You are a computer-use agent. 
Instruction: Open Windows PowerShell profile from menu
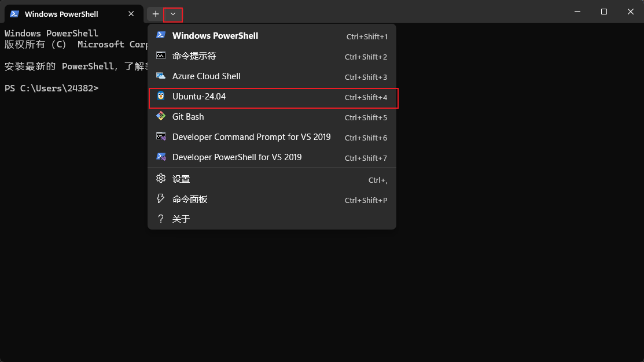coord(272,36)
